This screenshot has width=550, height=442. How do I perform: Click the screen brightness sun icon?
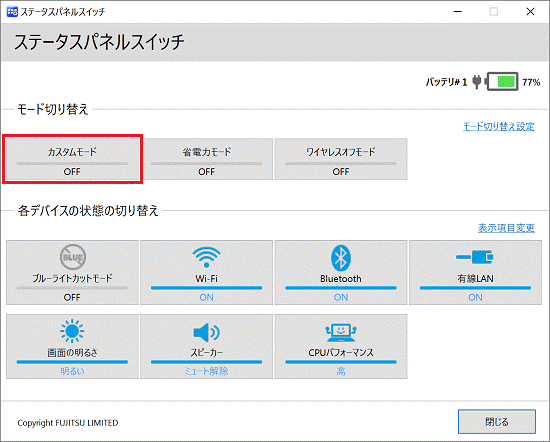click(72, 331)
